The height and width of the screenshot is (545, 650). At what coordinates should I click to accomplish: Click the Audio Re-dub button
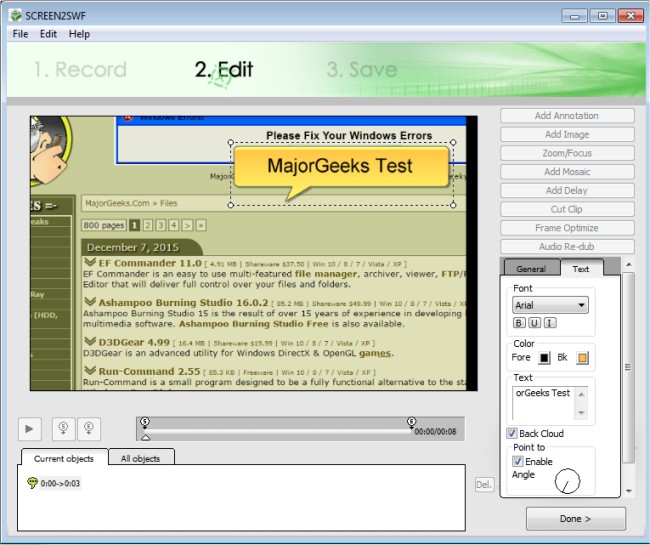pos(567,247)
